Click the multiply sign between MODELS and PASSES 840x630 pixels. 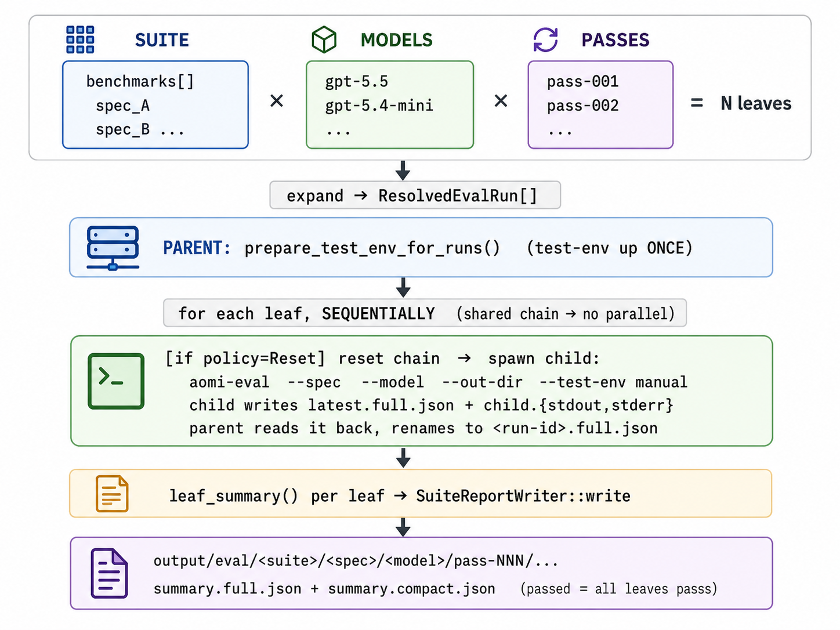point(501,101)
